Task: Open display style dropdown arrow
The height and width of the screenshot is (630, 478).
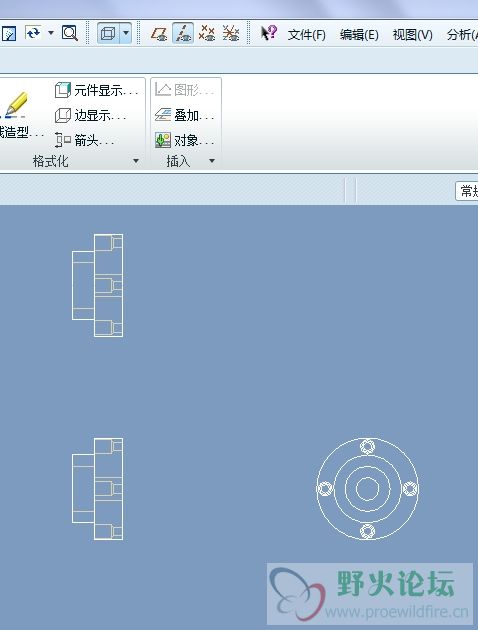Action: point(126,33)
